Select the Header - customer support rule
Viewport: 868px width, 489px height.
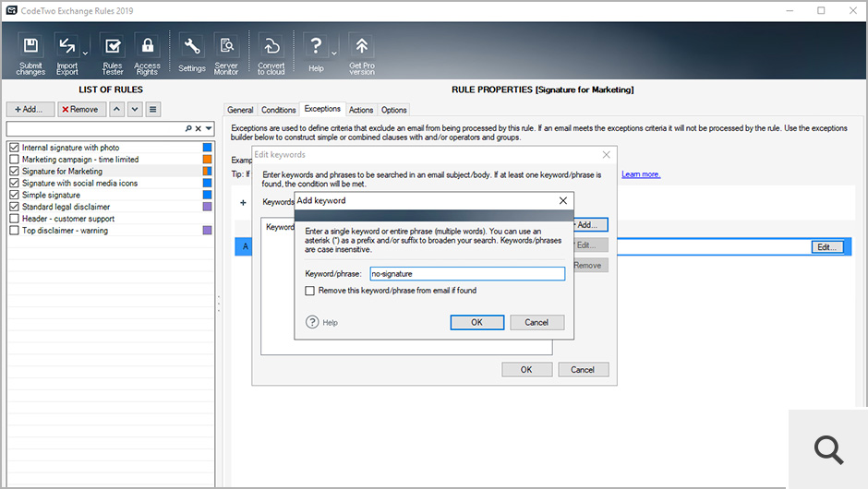(68, 219)
